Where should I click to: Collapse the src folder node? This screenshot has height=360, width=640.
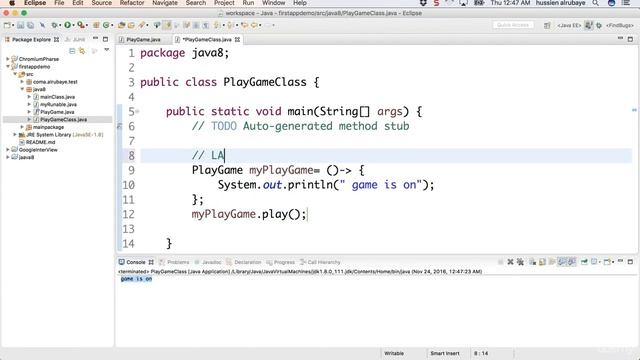pos(15,74)
